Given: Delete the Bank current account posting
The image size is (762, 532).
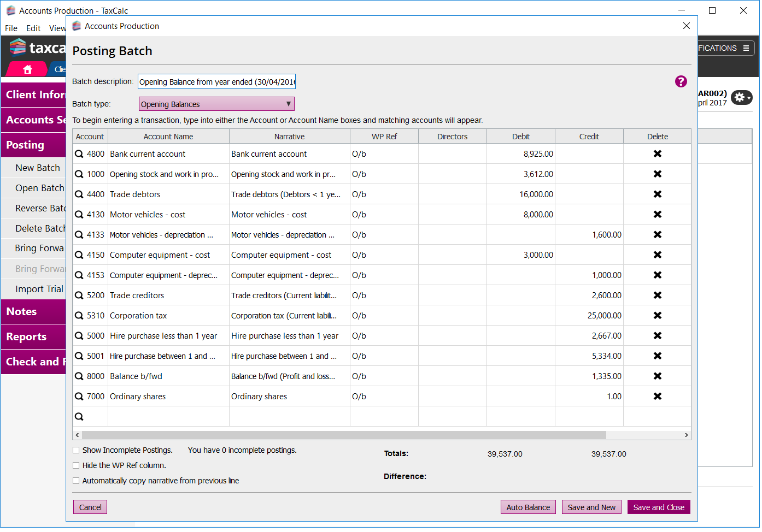Looking at the screenshot, I should [658, 154].
